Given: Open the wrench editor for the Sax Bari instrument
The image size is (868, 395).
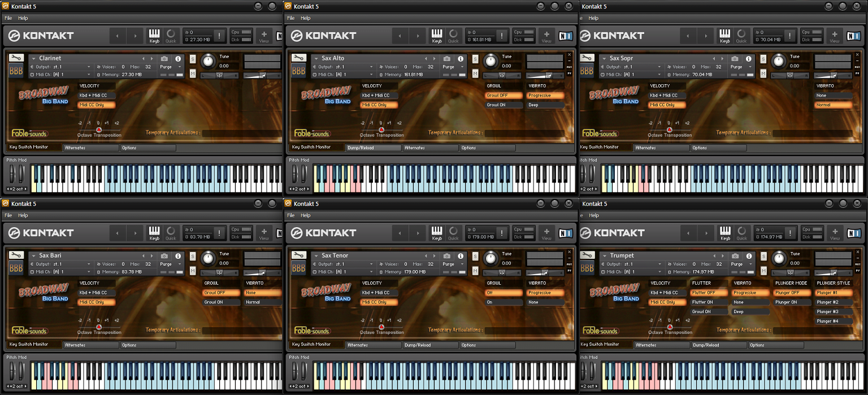Looking at the screenshot, I should (x=16, y=255).
